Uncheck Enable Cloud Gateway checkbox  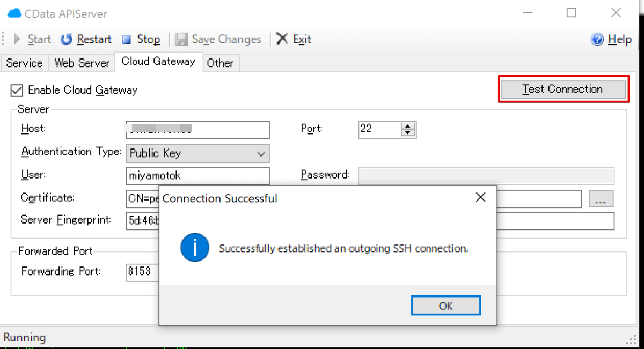coord(17,91)
